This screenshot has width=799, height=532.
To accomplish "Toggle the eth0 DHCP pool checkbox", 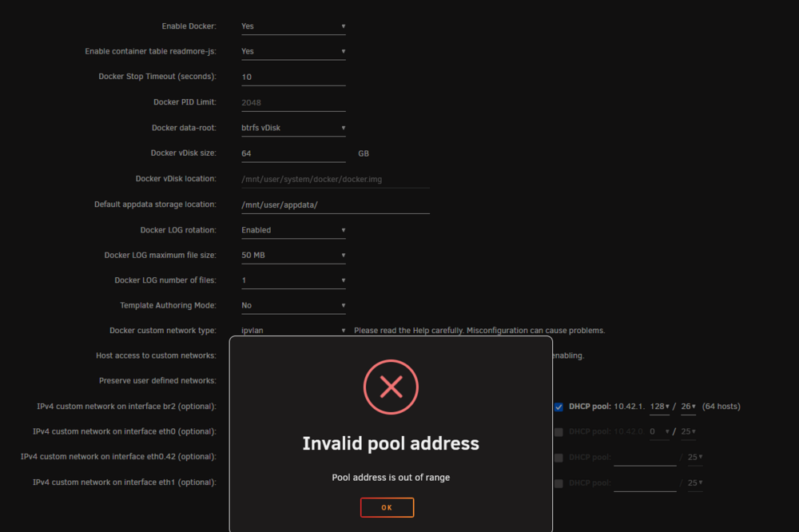I will click(x=559, y=432).
